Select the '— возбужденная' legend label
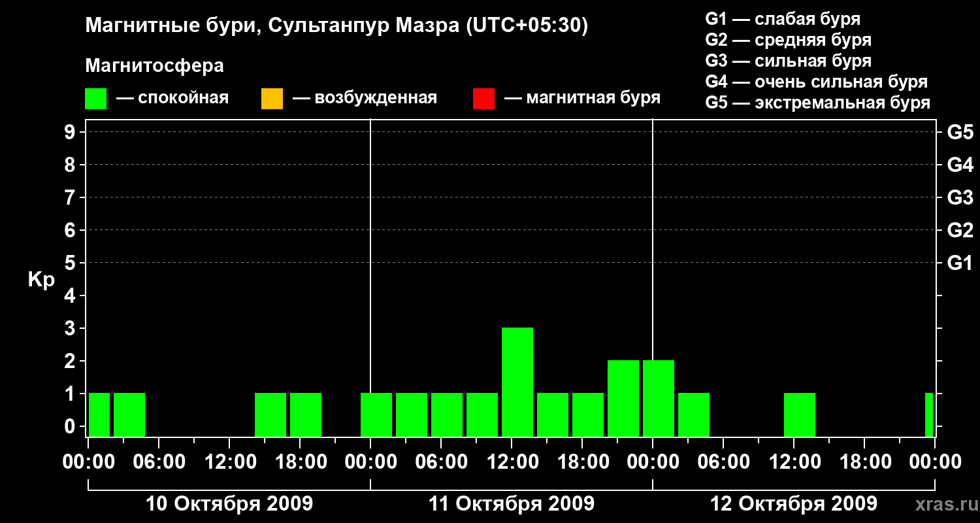The width and height of the screenshot is (980, 523). click(x=365, y=99)
